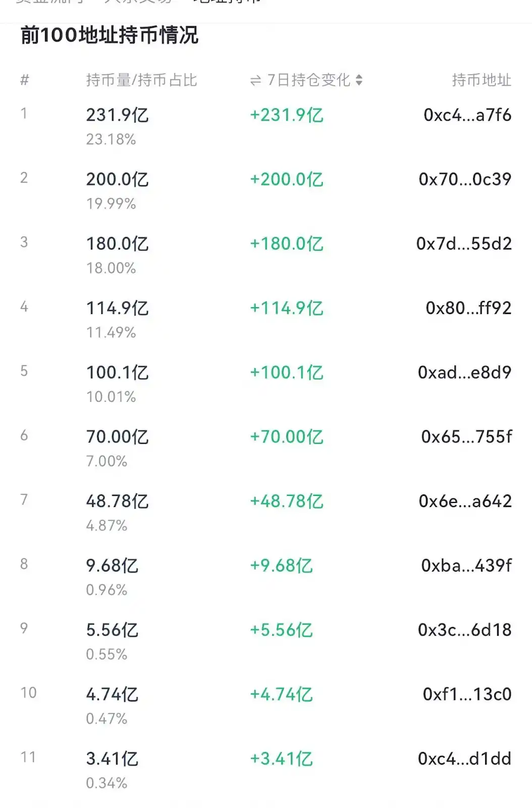This screenshot has width=532, height=808.
Task: Click the 持币地址 column header
Action: (481, 80)
